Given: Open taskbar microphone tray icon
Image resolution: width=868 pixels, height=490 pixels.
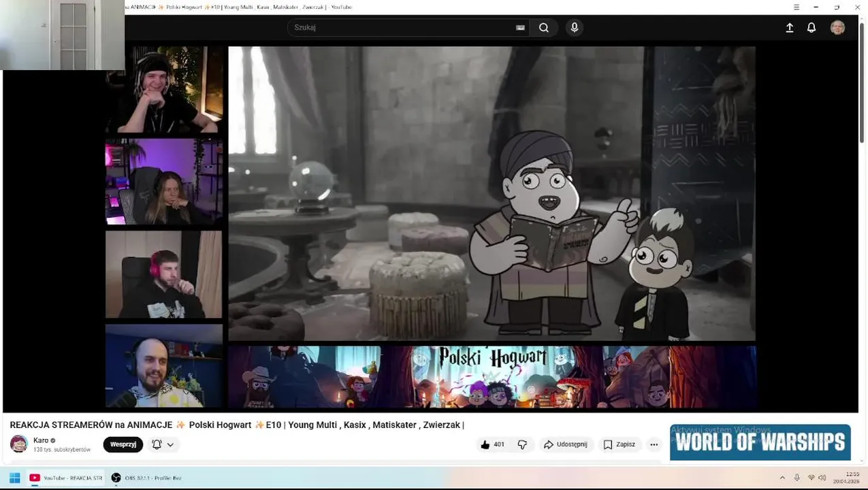Looking at the screenshot, I should click(x=797, y=478).
